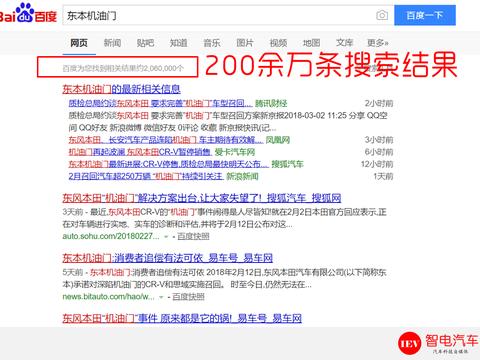Open 百度快照 for news.bitauto.com result

tap(188, 297)
